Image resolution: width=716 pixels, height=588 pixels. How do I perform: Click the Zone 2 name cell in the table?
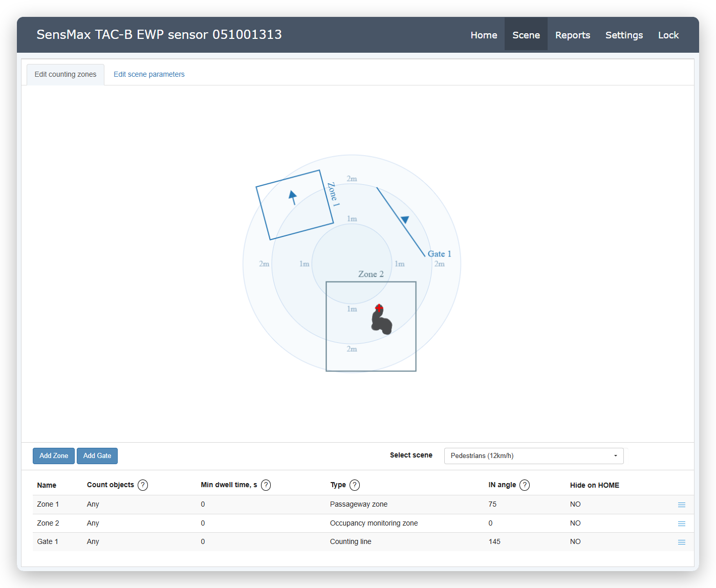pyautogui.click(x=48, y=523)
